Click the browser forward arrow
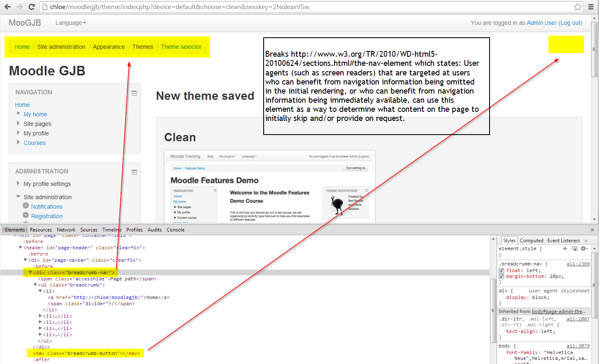Viewport: 599px width, 364px height. click(x=19, y=7)
